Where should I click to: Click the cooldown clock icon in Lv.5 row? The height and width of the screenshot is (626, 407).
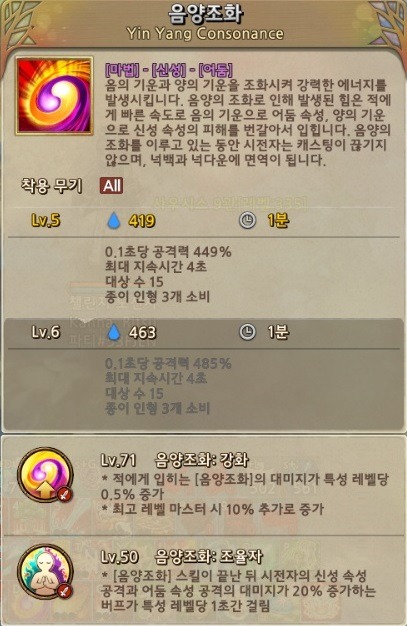pos(247,220)
